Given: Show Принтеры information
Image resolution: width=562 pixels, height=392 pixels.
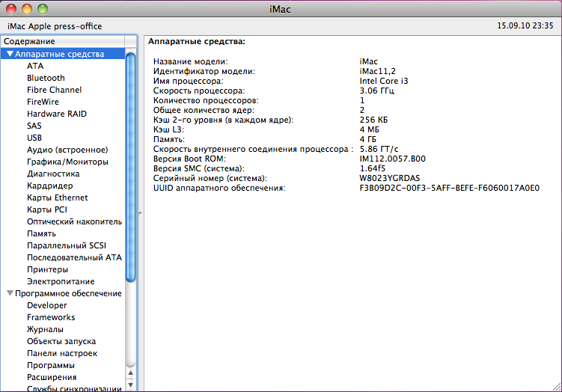Looking at the screenshot, I should (47, 269).
